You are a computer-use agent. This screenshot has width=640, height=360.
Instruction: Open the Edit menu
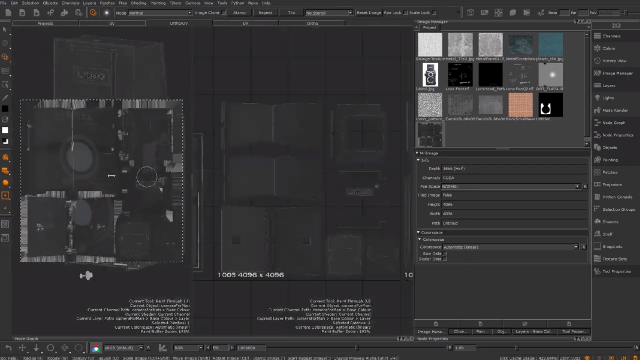pyautogui.click(x=14, y=3)
